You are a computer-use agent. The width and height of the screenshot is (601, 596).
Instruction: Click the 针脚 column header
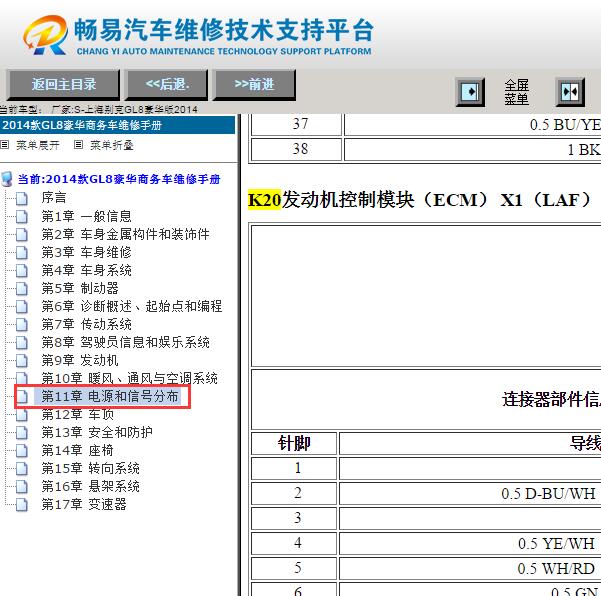[x=294, y=443]
